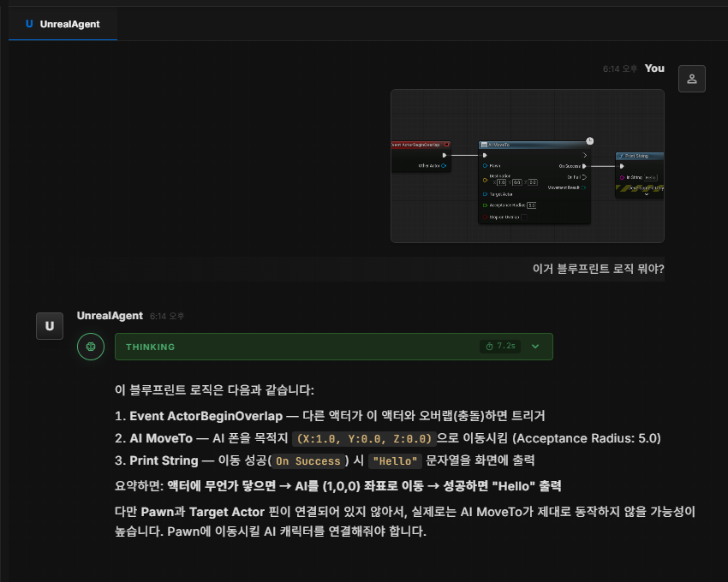The width and height of the screenshot is (728, 582).
Task: Click the red delegate square on ActorBeginOverlap node
Action: [446, 145]
